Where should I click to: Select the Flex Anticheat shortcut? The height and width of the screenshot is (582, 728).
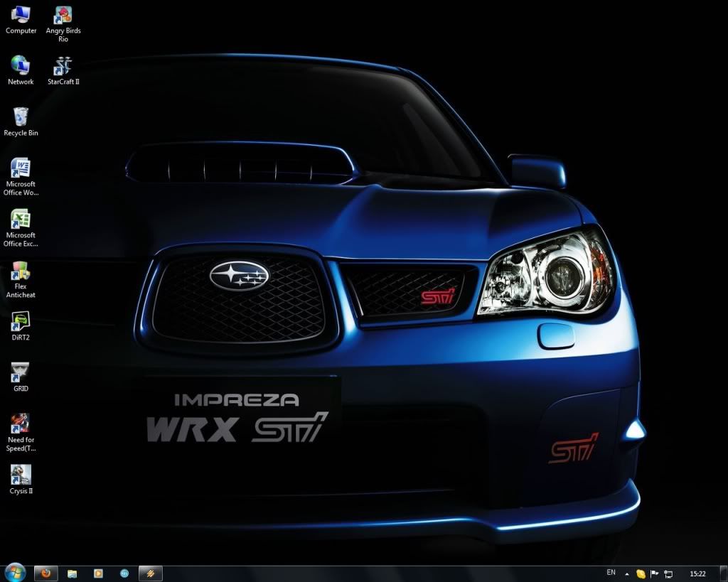coord(21,279)
